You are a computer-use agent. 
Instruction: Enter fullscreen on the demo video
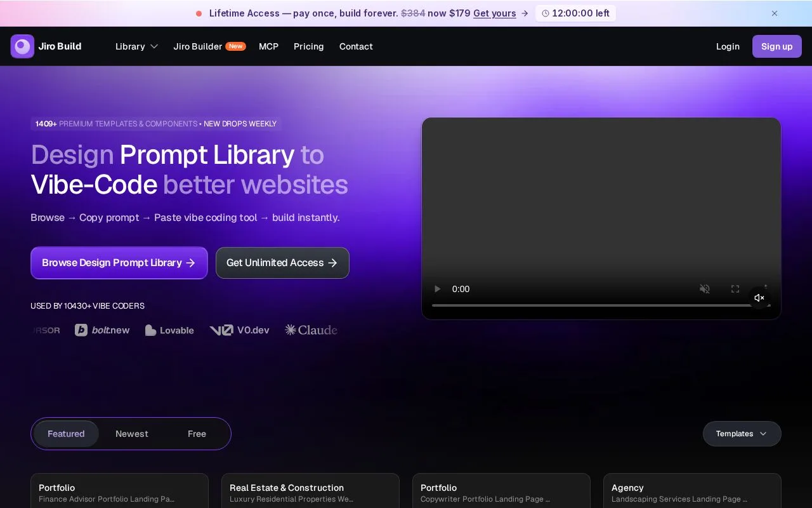pos(735,289)
